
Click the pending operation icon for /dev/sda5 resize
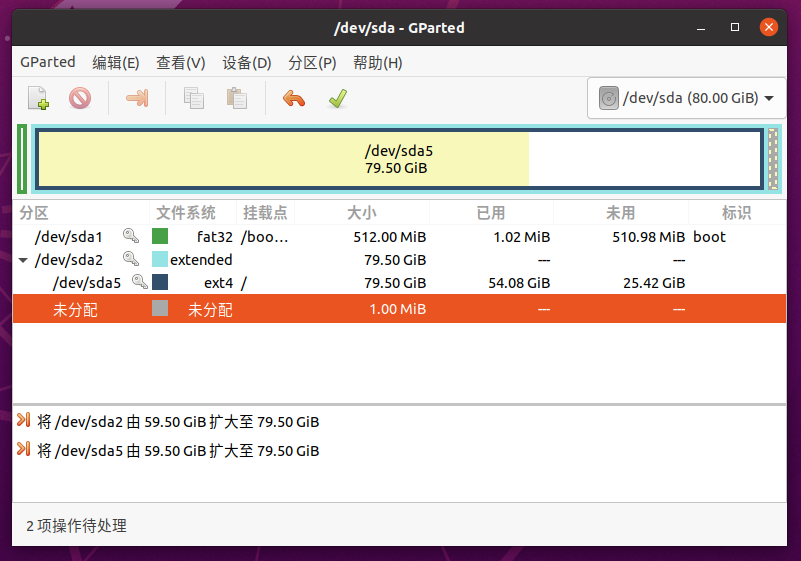23,449
